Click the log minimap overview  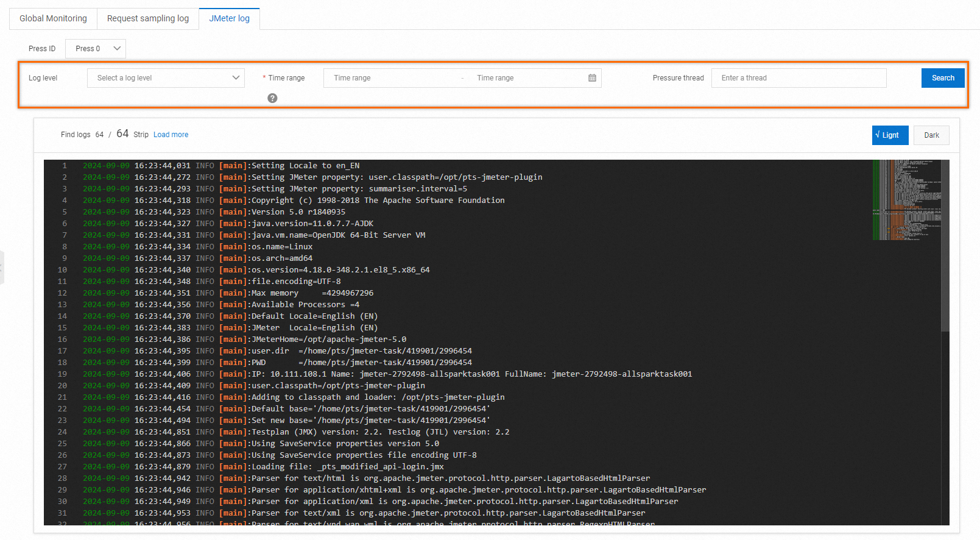point(907,200)
